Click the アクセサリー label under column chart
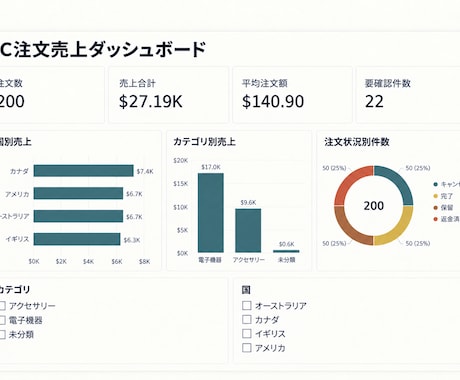 249,260
